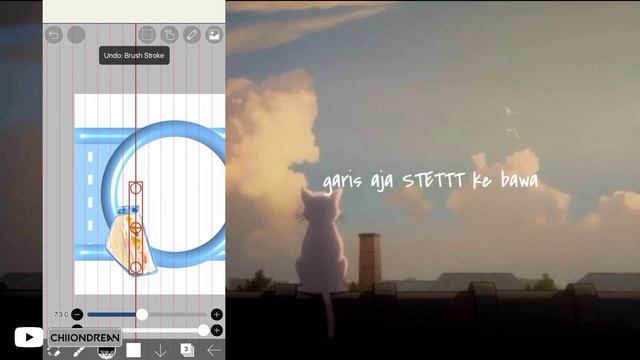The image size is (640, 360).
Task: Click the caption 'garis aja STETTT ke bawa'
Action: pos(431,181)
